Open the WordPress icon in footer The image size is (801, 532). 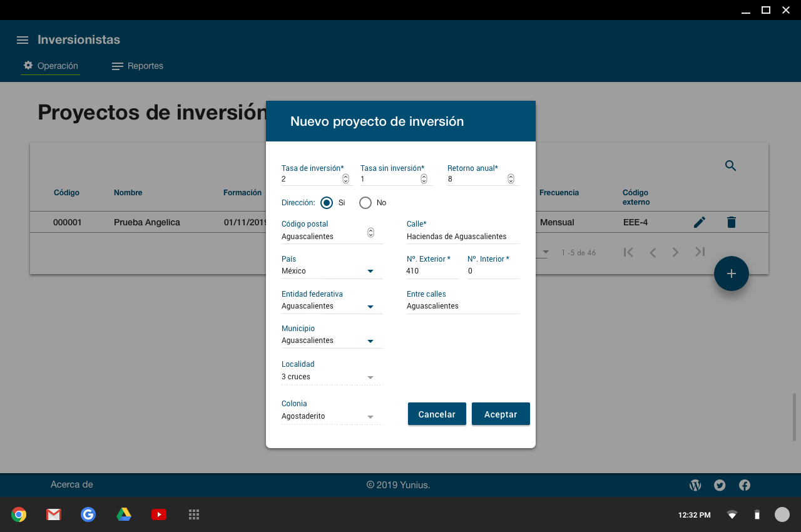tap(695, 485)
